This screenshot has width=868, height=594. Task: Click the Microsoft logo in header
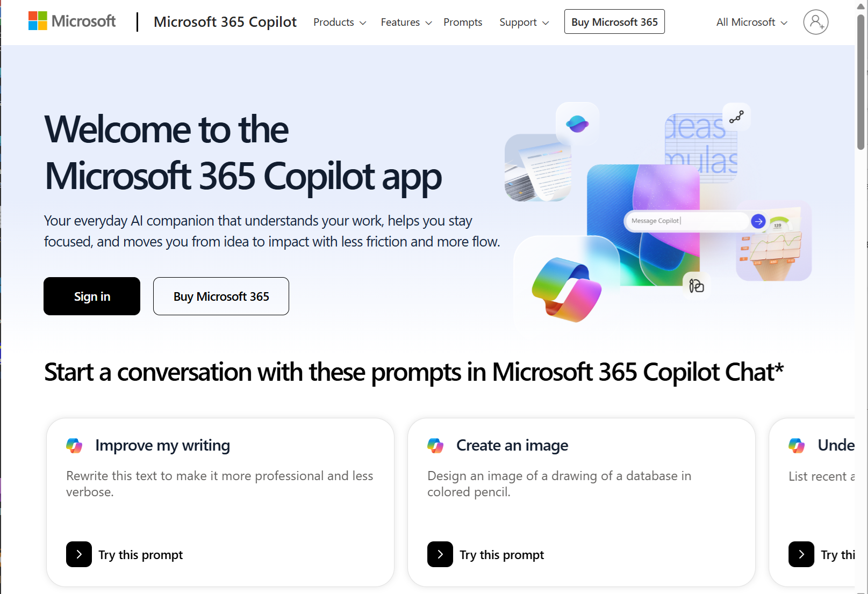72,21
